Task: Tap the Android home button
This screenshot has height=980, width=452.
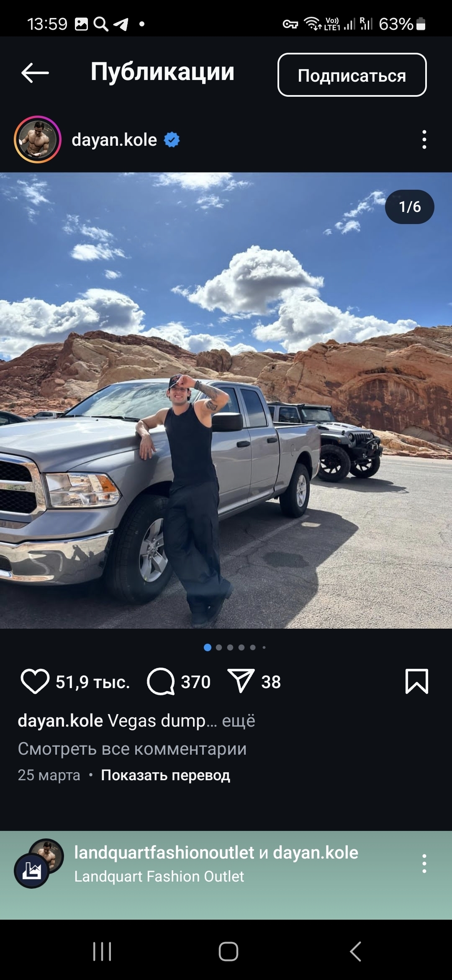Action: pos(229,952)
